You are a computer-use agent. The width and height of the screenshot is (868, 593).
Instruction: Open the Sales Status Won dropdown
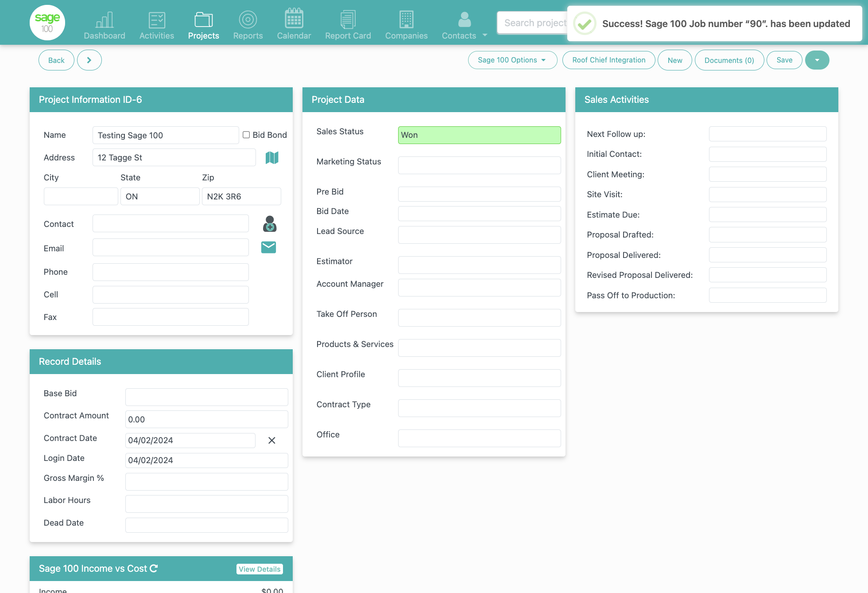pos(479,135)
